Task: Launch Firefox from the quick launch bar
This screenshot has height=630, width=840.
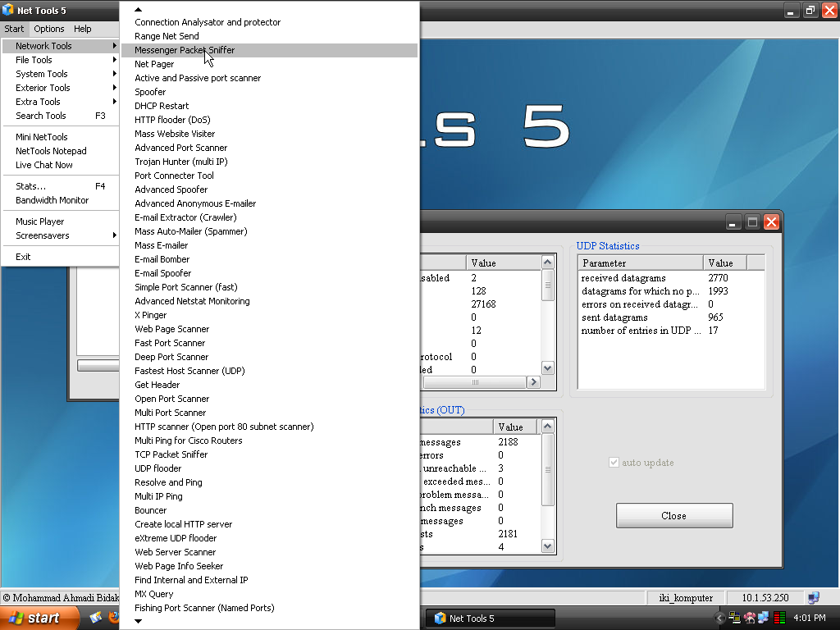Action: tap(114, 618)
